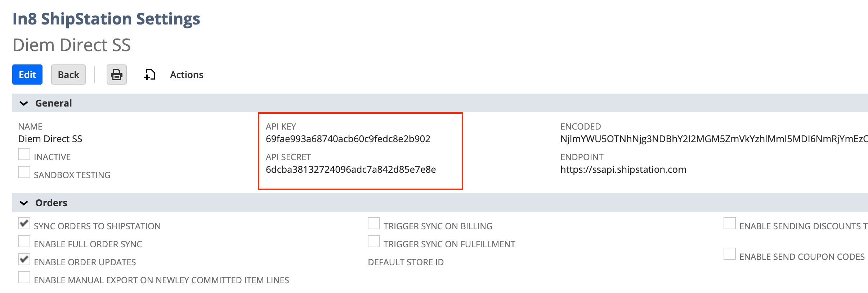Collapse the Orders section chevron

(x=24, y=203)
